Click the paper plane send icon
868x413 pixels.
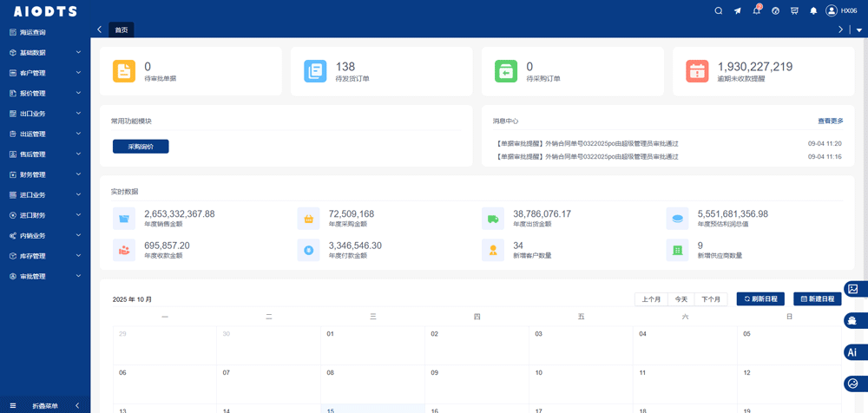coord(738,11)
